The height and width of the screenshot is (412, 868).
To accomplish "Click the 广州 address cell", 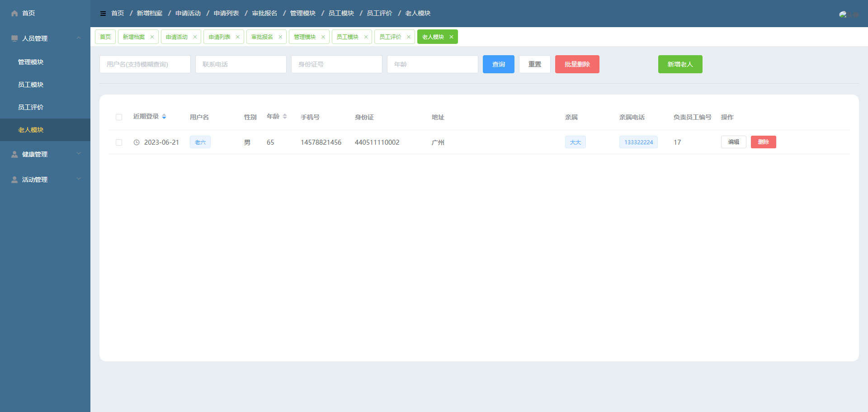I will pyautogui.click(x=438, y=142).
